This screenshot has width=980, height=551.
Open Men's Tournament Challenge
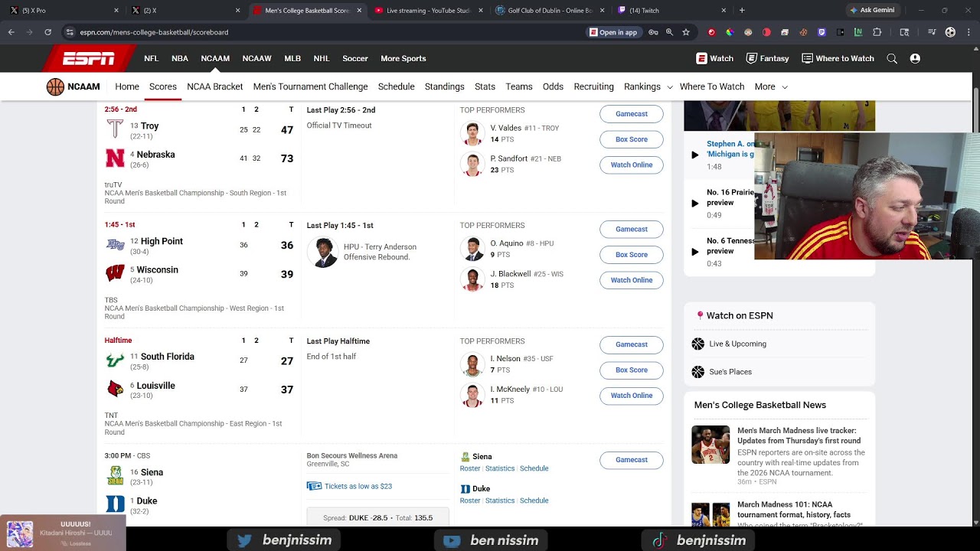[x=311, y=86]
